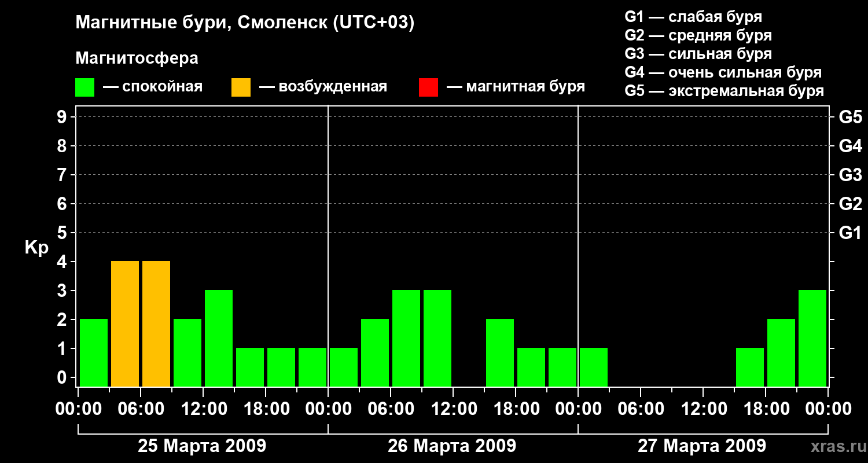Click the 15:00–18:00 Kp 2 bar on 26 Марта
Viewport: 868px width, 463px height.
click(x=500, y=352)
